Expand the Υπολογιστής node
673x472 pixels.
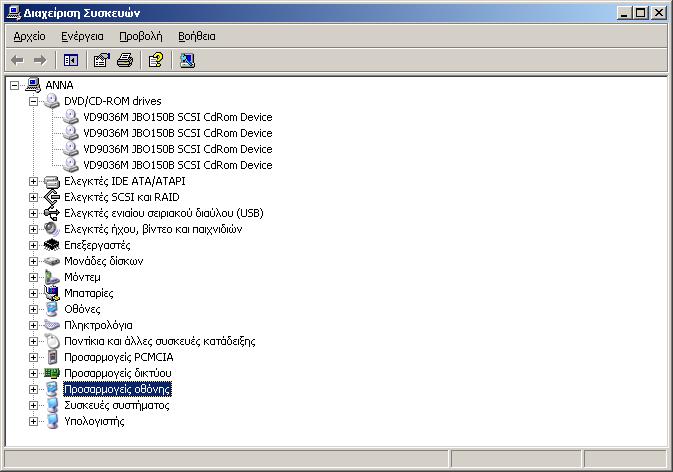pos(33,422)
